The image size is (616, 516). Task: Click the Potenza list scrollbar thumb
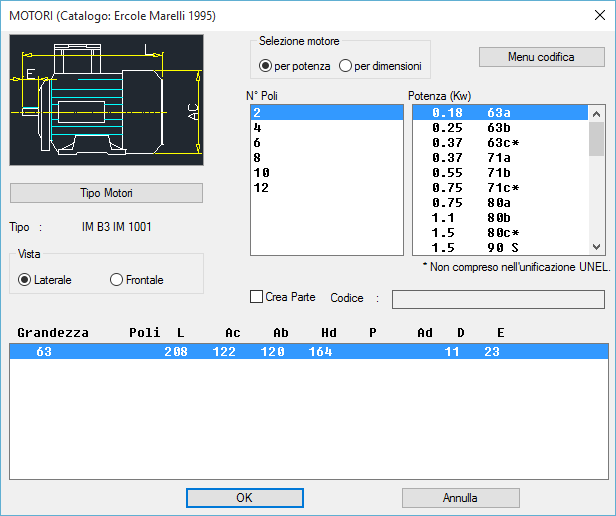(596, 139)
